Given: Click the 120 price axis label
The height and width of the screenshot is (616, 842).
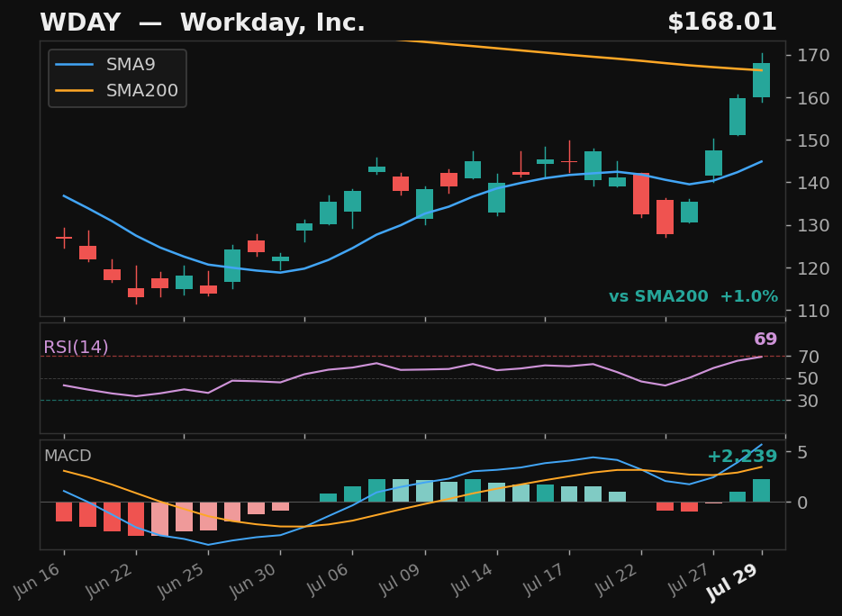Looking at the screenshot, I should [x=813, y=268].
